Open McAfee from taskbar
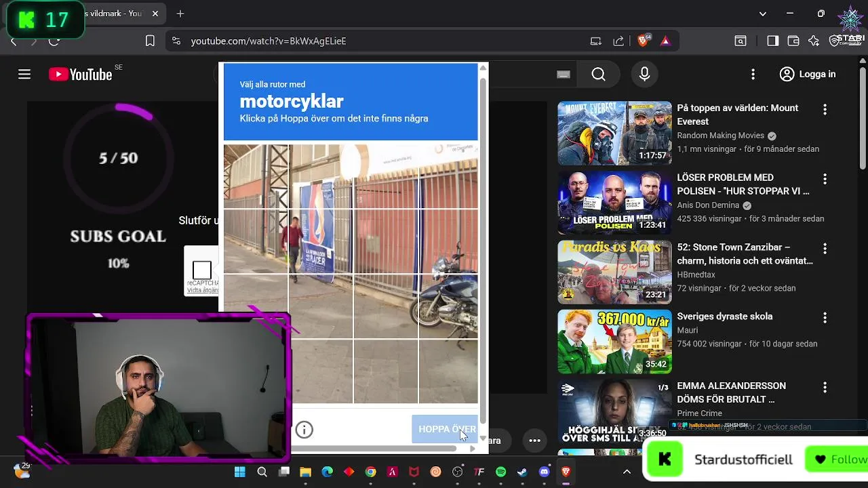Screen dimensions: 868x488 tap(414, 472)
